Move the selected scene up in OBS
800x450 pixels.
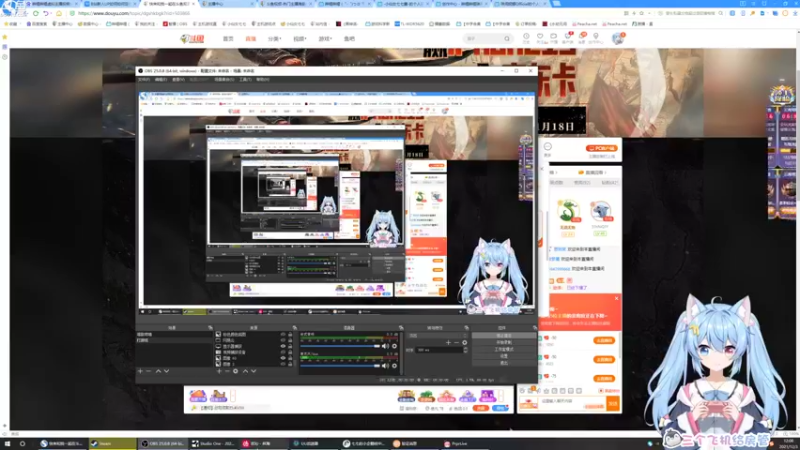click(x=158, y=371)
